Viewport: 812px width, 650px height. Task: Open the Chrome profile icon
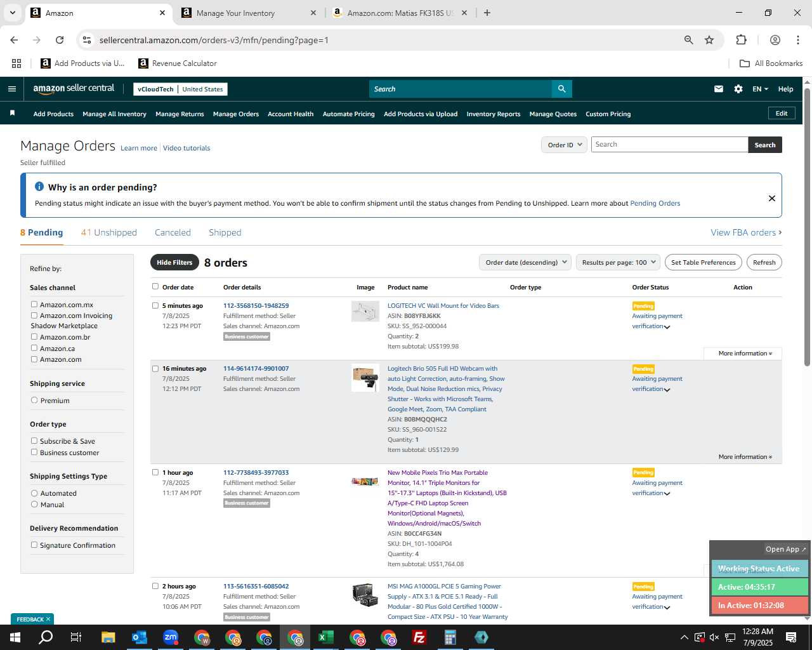coord(775,40)
